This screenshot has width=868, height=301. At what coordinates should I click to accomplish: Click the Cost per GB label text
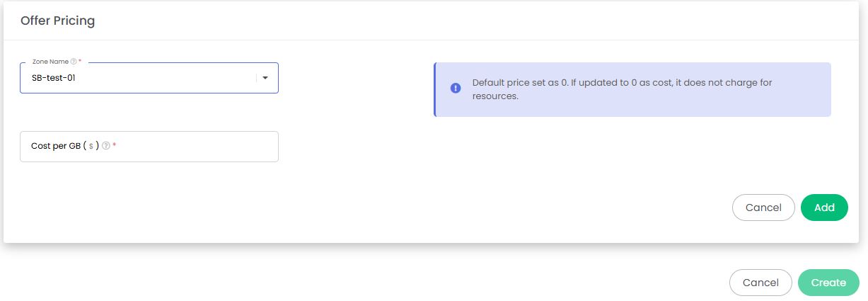(55, 146)
